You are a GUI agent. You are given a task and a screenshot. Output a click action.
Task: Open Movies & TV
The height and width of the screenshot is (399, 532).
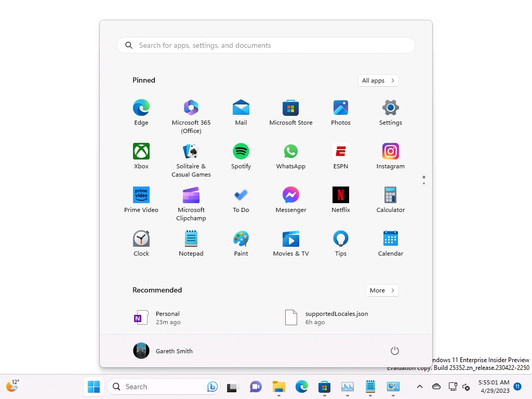click(291, 244)
